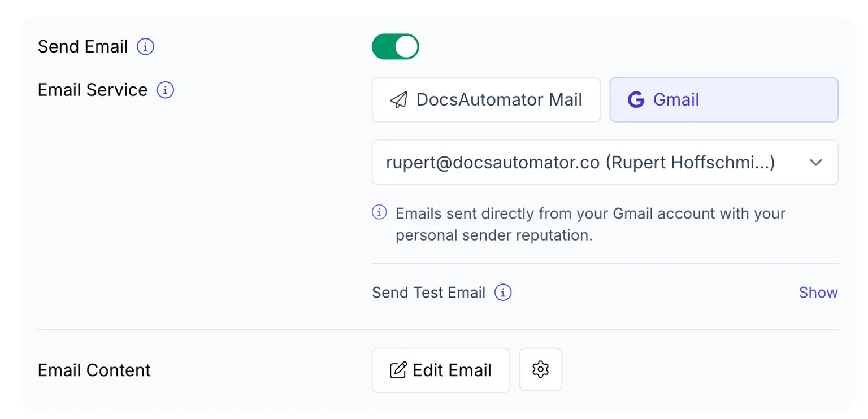The width and height of the screenshot is (868, 419).
Task: Click the pencil icon on the Edit Email button
Action: coord(399,370)
